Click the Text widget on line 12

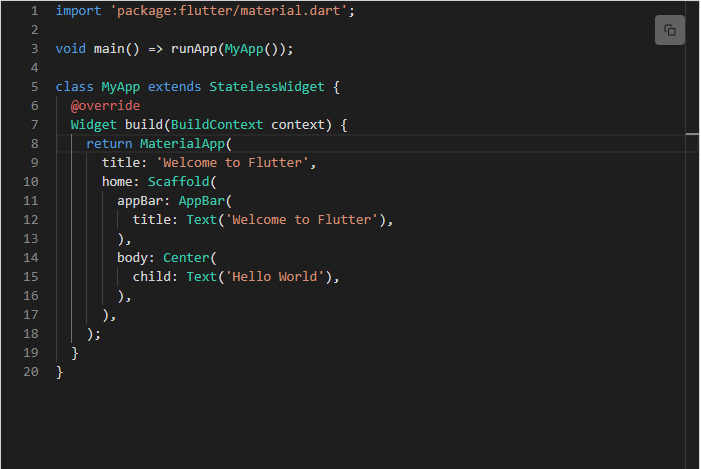pos(202,220)
